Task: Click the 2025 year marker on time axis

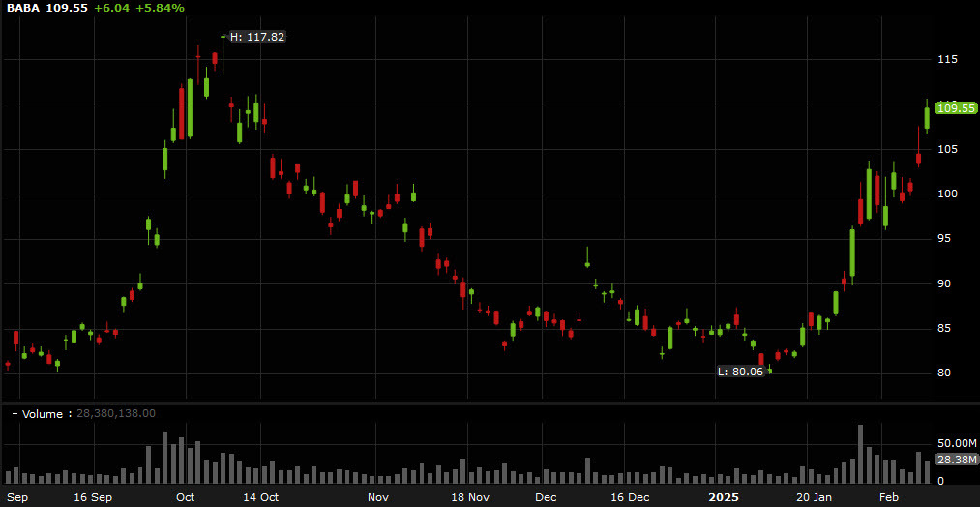Action: click(725, 497)
